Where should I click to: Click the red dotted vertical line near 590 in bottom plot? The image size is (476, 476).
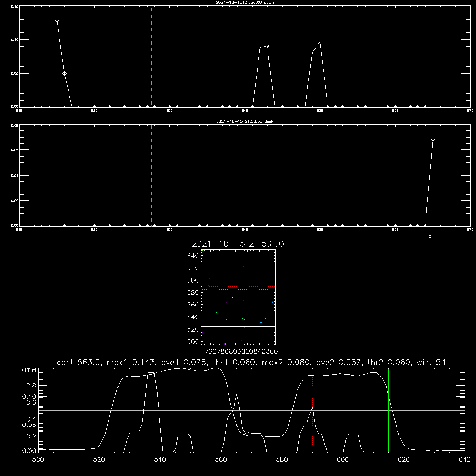[x=312, y=410]
